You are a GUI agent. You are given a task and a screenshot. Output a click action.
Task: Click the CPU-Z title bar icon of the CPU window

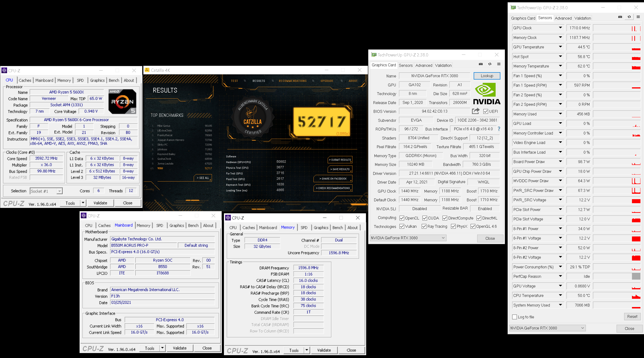[x=4, y=70]
